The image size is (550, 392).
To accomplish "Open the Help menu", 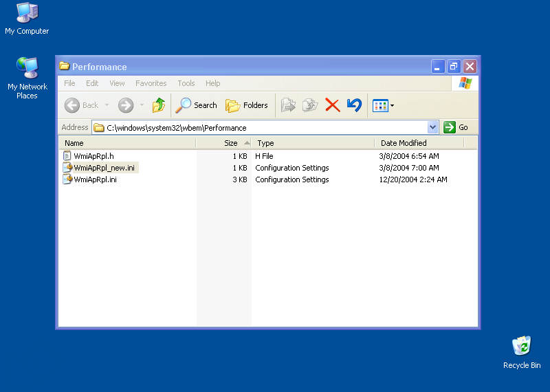I will click(213, 83).
